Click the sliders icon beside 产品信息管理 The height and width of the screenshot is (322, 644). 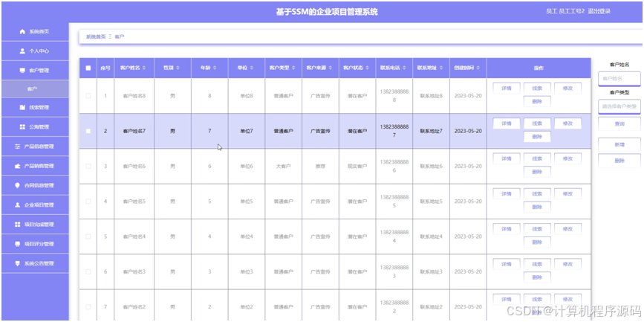tap(17, 146)
